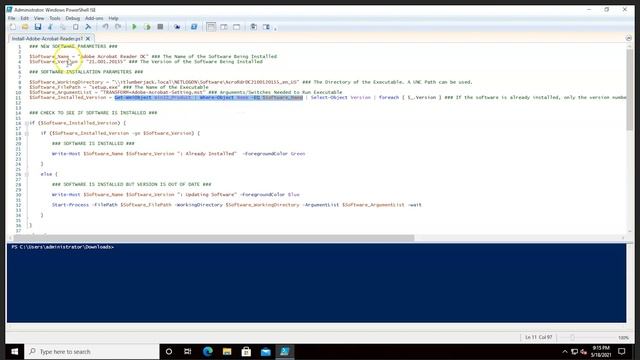The width and height of the screenshot is (640, 360).
Task: Open File Explorer from the taskbar
Action: [227, 351]
